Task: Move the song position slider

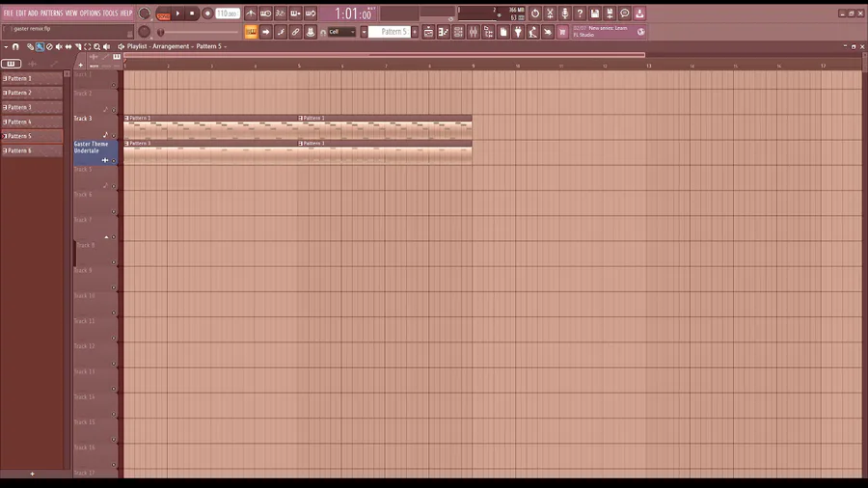Action: tap(160, 32)
